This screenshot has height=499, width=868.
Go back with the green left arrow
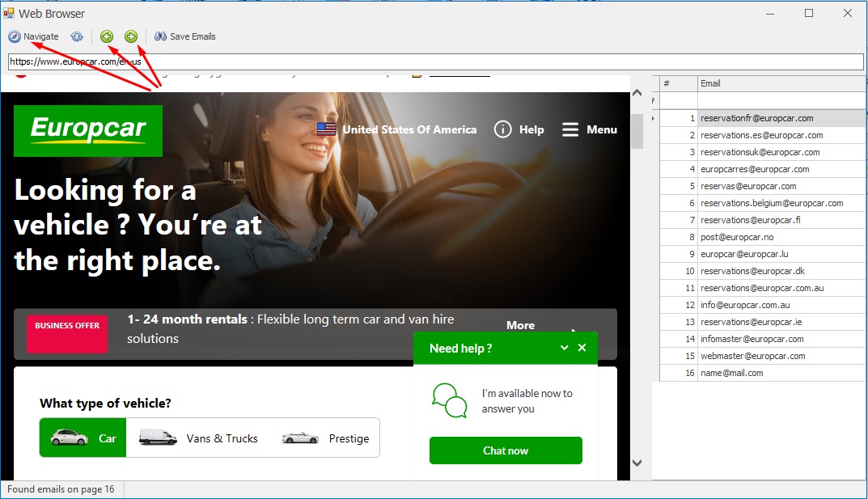click(107, 36)
